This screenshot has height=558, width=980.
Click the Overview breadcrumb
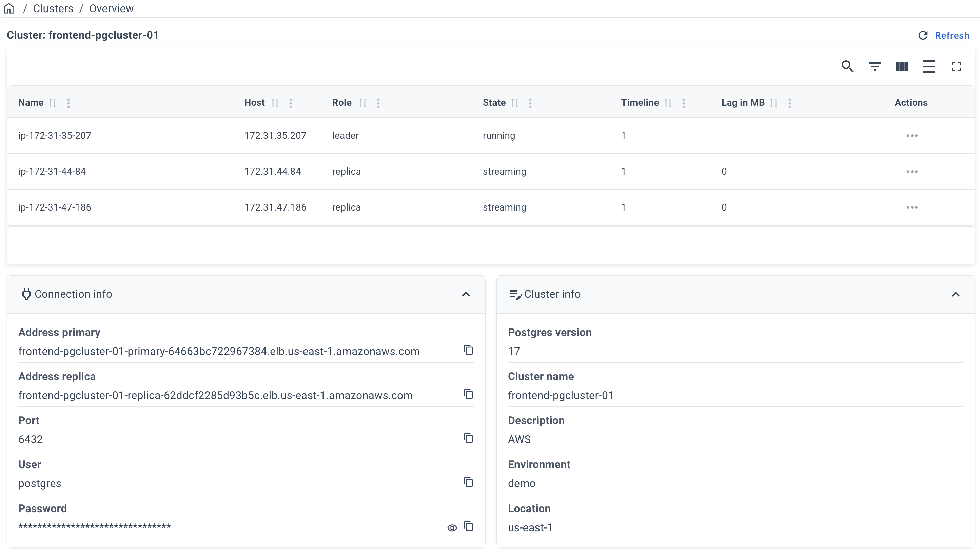pyautogui.click(x=111, y=8)
